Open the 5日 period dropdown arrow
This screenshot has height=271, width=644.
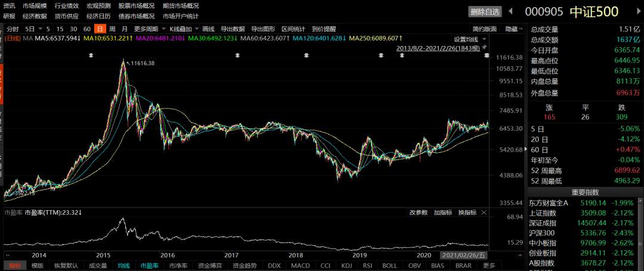pyautogui.click(x=40, y=29)
